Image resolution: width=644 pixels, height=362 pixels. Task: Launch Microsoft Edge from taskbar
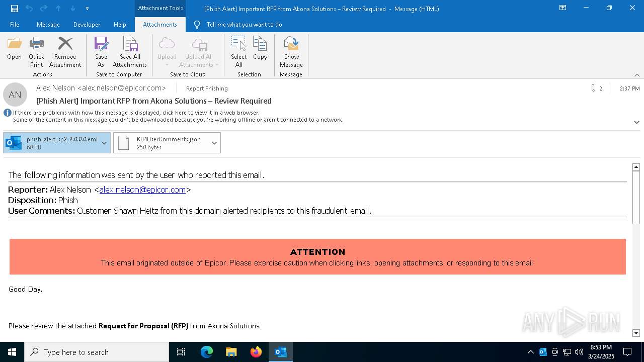click(x=207, y=352)
